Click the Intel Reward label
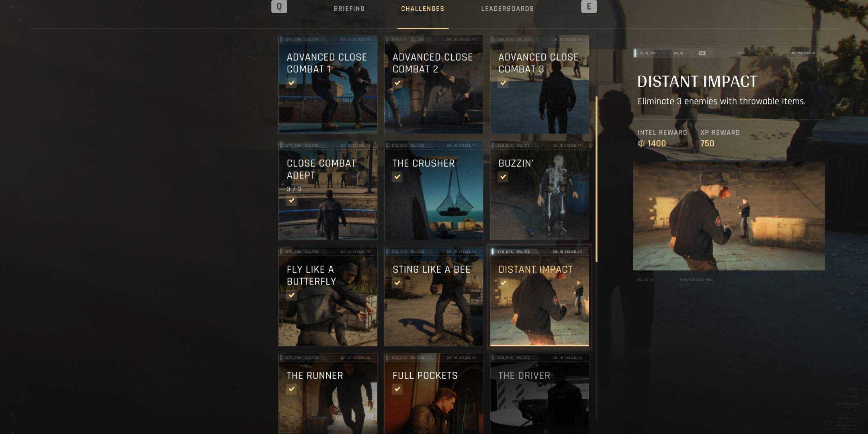 click(x=662, y=133)
